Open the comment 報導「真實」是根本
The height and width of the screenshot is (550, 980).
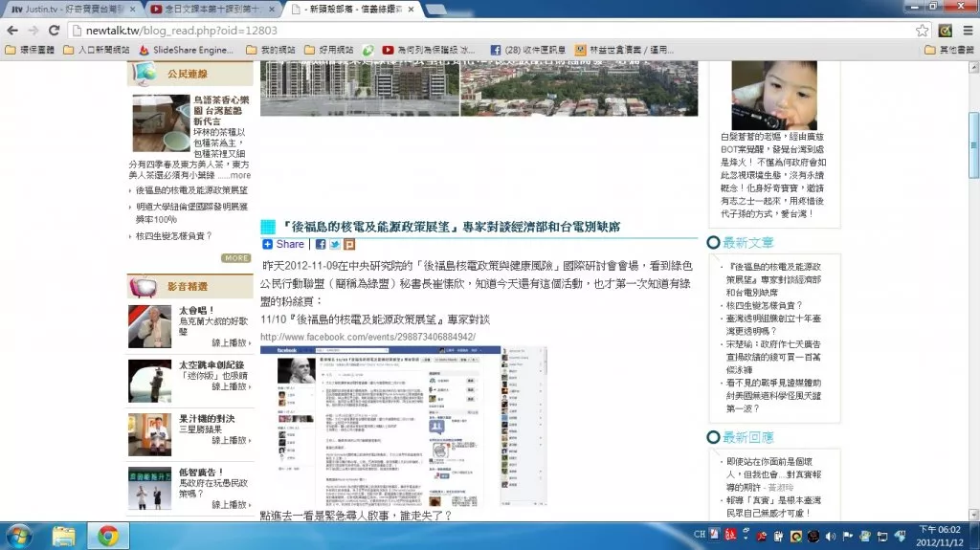(x=773, y=507)
